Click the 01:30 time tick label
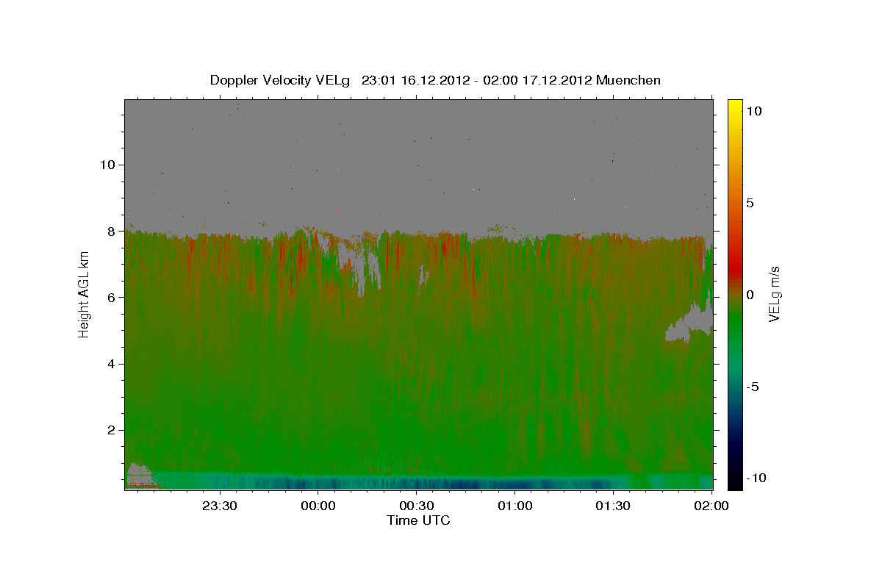The width and height of the screenshot is (882, 588). point(613,506)
